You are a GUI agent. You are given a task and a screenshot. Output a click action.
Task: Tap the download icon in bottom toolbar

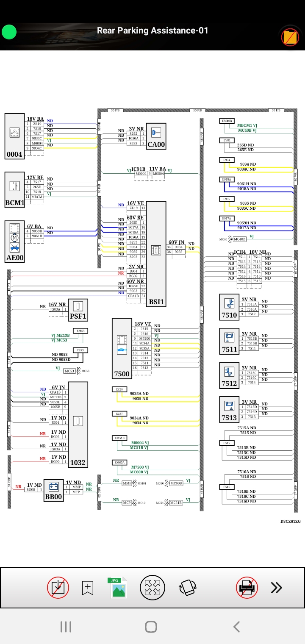58,588
